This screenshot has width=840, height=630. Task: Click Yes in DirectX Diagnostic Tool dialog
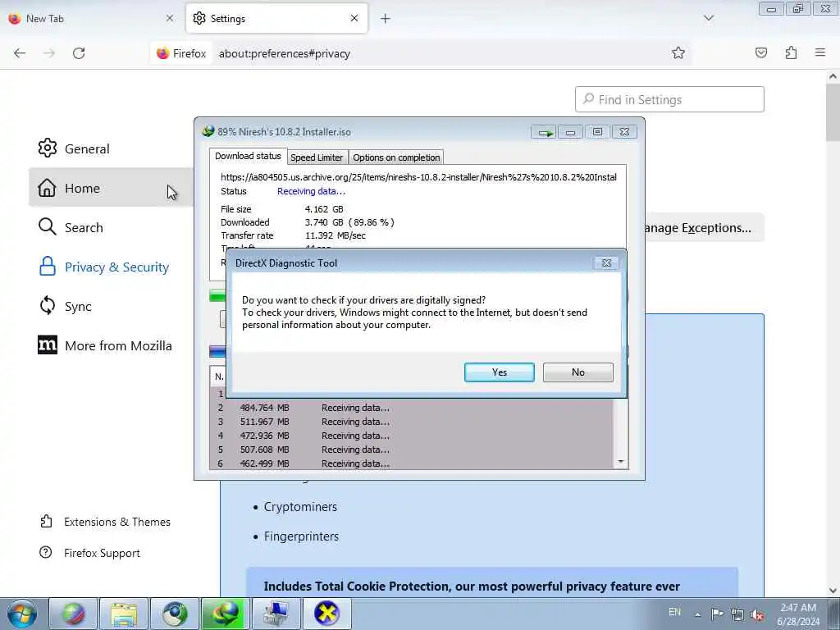pos(499,372)
